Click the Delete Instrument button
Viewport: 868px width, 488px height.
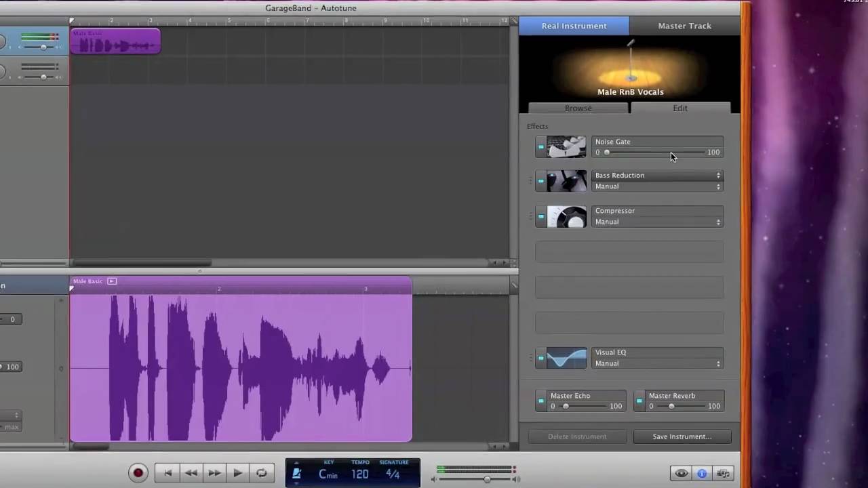577,436
